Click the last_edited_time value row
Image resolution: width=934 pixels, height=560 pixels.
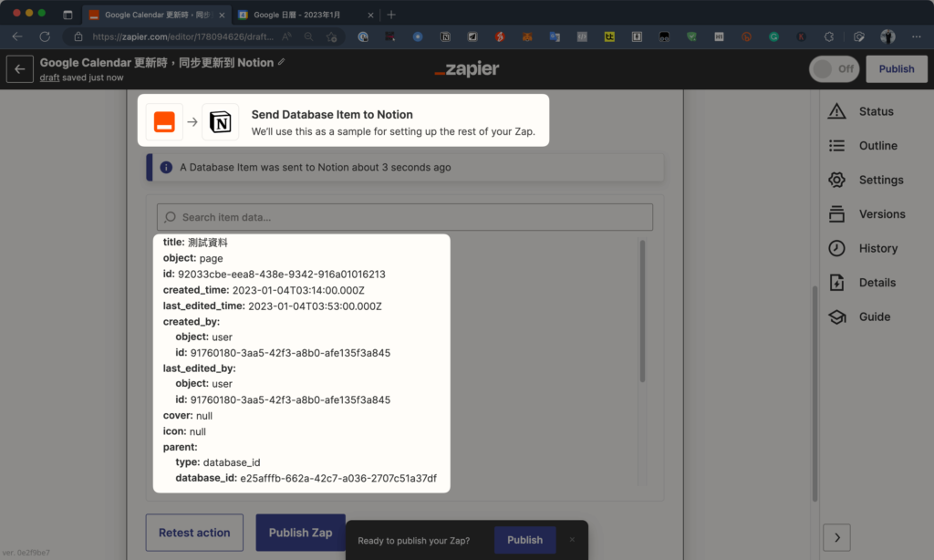coord(272,306)
